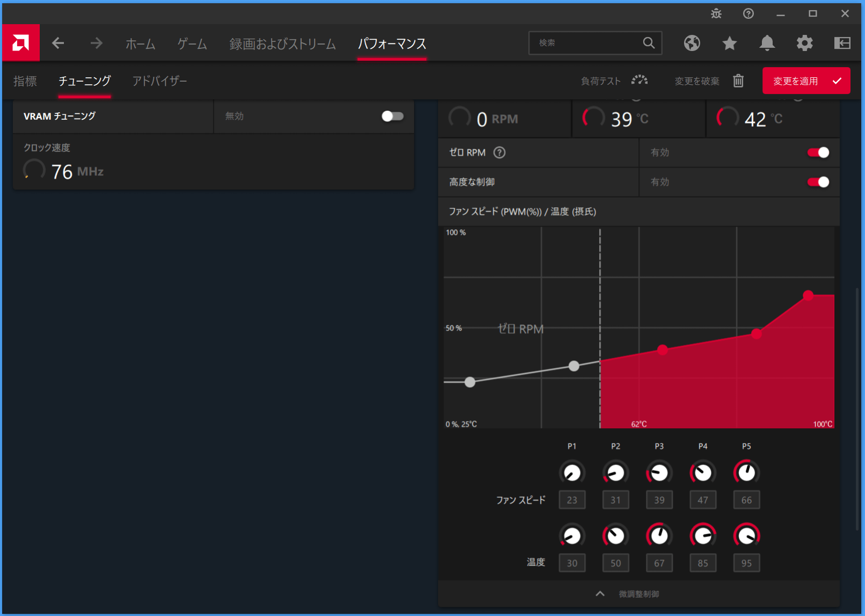The image size is (865, 616).
Task: Click the 変更を破棄 label
Action: (697, 81)
